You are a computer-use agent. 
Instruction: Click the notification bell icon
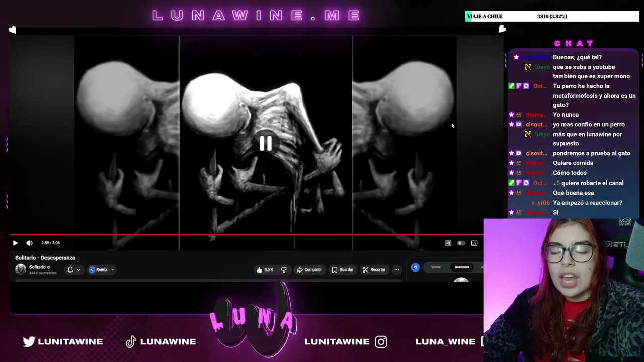point(70,269)
